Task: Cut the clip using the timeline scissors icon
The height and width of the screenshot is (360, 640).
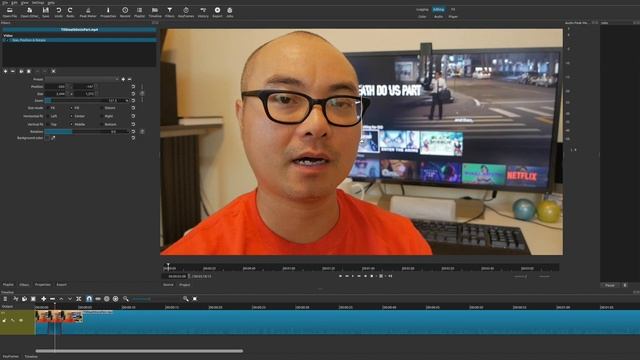Action: click(x=16, y=299)
